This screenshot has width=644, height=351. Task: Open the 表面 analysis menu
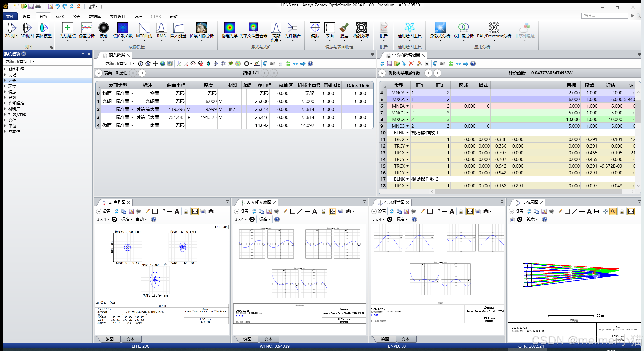330,32
